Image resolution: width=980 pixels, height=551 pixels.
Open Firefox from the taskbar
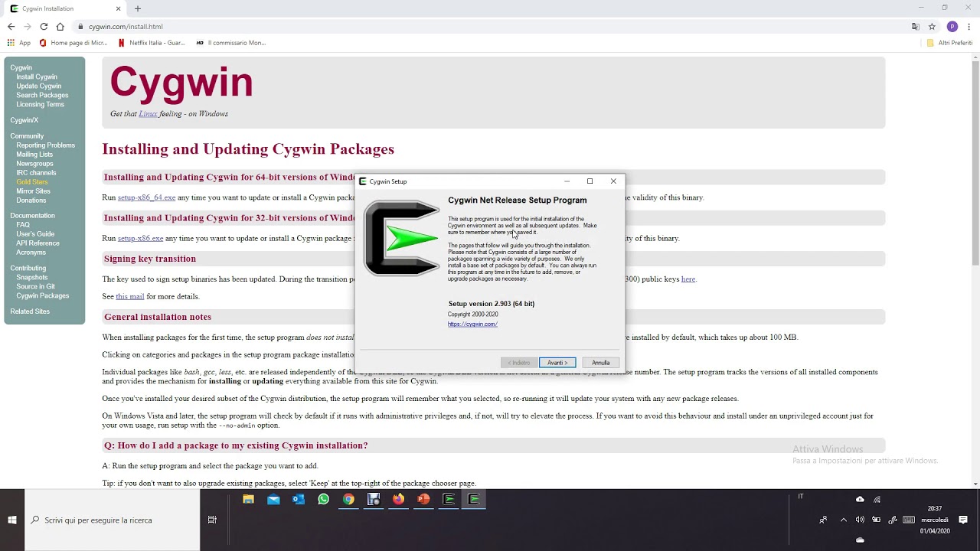(x=398, y=499)
